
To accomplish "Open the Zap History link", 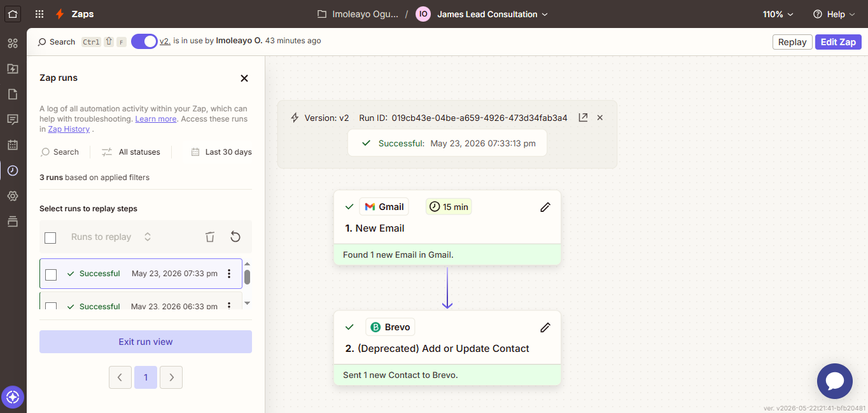I will tap(69, 129).
